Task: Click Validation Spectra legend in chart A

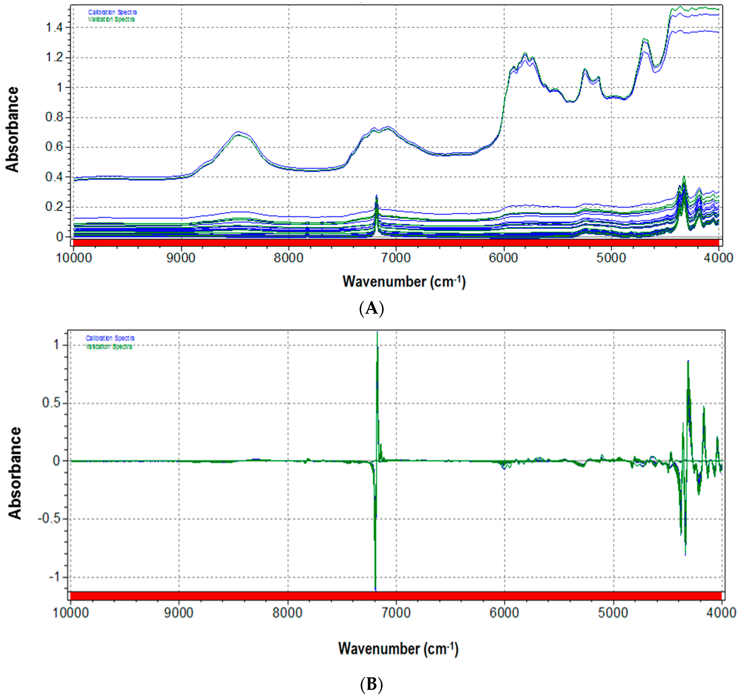Action: tap(111, 19)
